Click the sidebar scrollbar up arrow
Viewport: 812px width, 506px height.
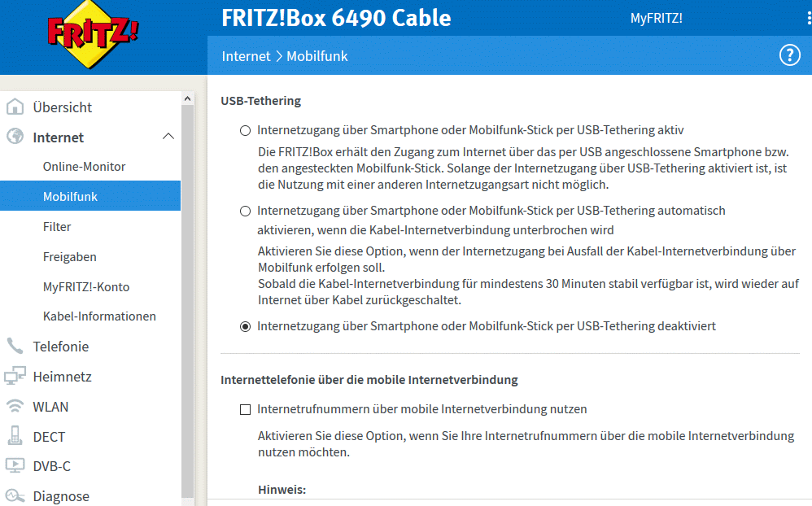pos(188,98)
